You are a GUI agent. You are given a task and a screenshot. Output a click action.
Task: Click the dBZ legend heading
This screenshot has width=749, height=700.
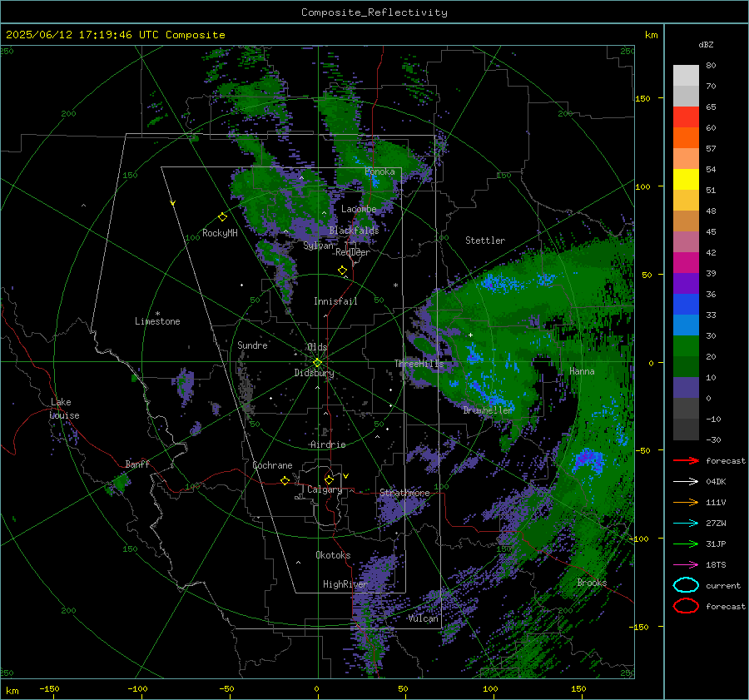[x=706, y=44]
